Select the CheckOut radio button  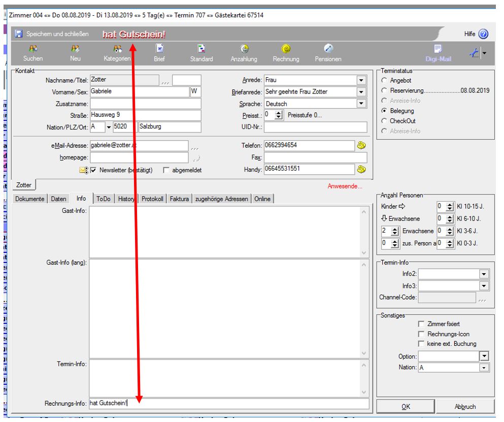click(x=384, y=121)
